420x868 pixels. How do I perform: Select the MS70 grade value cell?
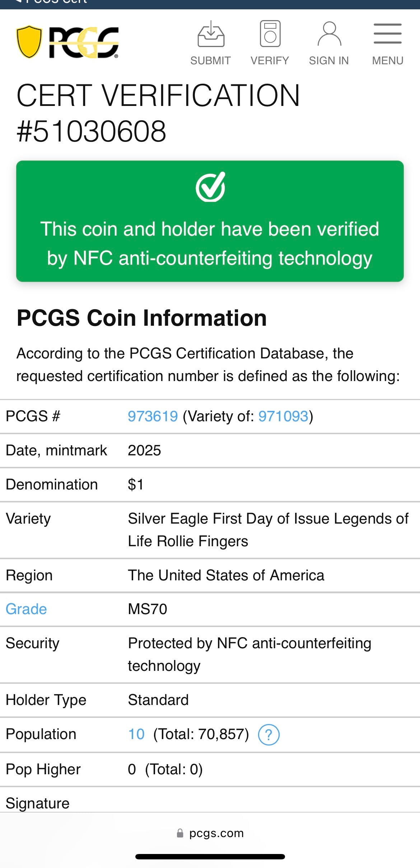point(147,608)
